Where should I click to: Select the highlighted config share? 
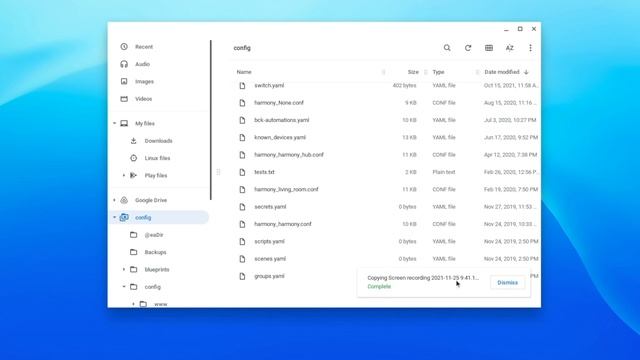159,218
